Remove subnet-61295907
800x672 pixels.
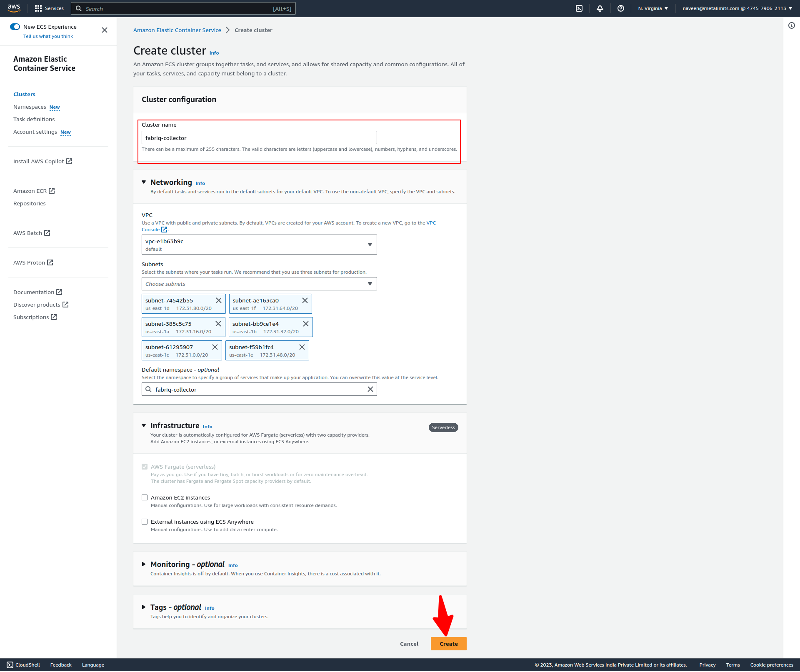point(215,347)
